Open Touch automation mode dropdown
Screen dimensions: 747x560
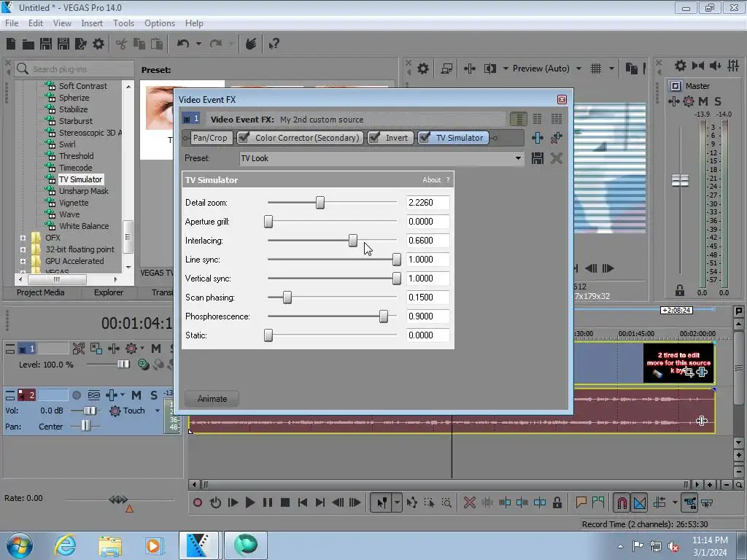point(158,411)
